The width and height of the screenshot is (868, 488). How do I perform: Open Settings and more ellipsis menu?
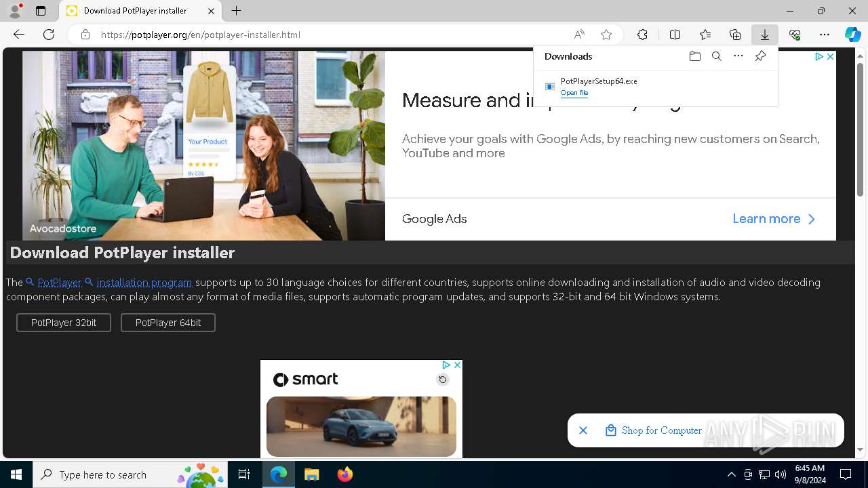coord(825,35)
